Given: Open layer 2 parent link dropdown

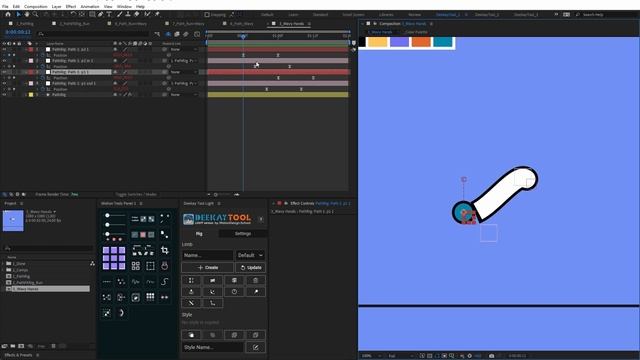Looking at the screenshot, I should point(184,60).
